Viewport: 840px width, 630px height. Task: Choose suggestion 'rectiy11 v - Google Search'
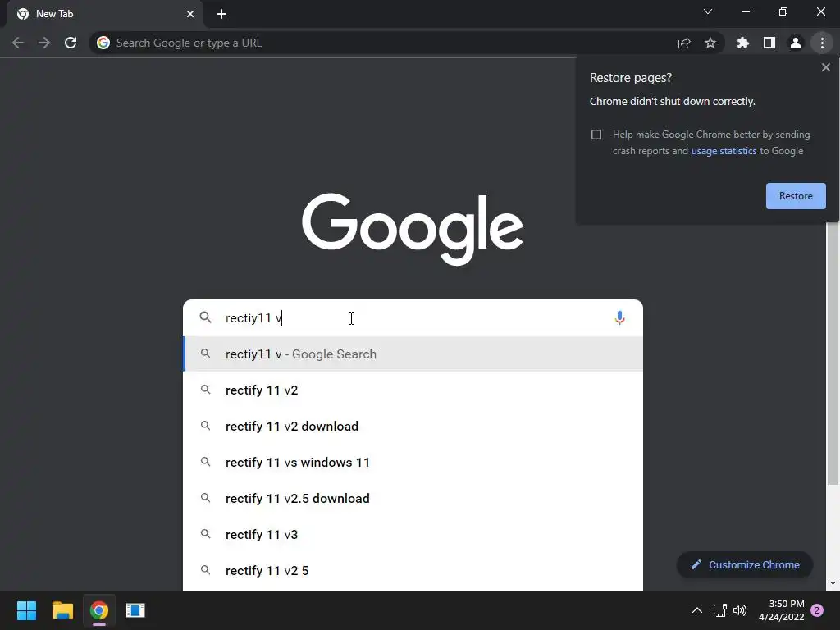point(413,354)
